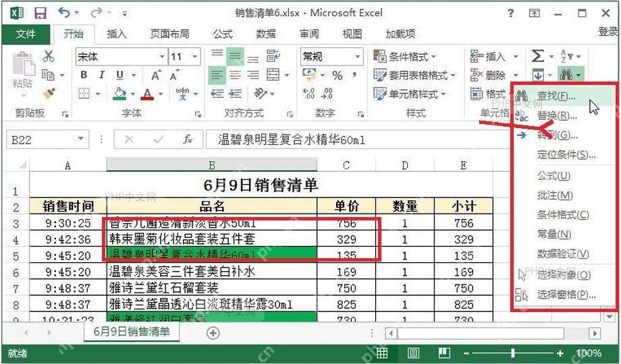Apply the red font color A
Image resolution: width=621 pixels, height=364 pixels.
(x=148, y=94)
